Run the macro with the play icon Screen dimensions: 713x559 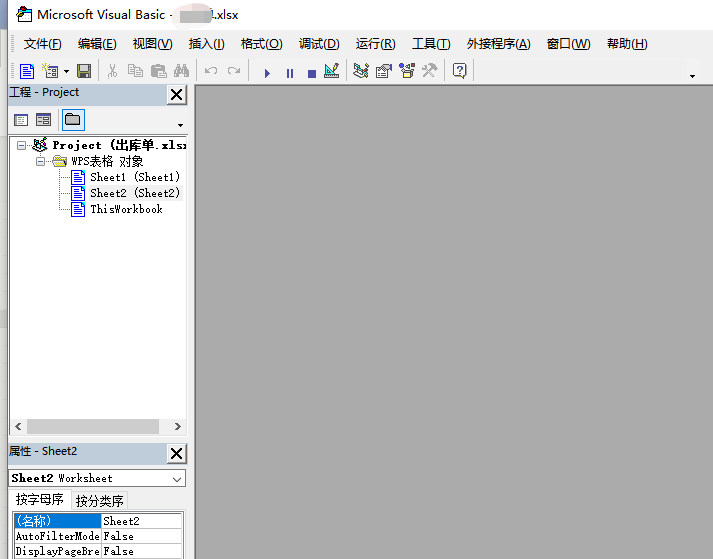[267, 73]
